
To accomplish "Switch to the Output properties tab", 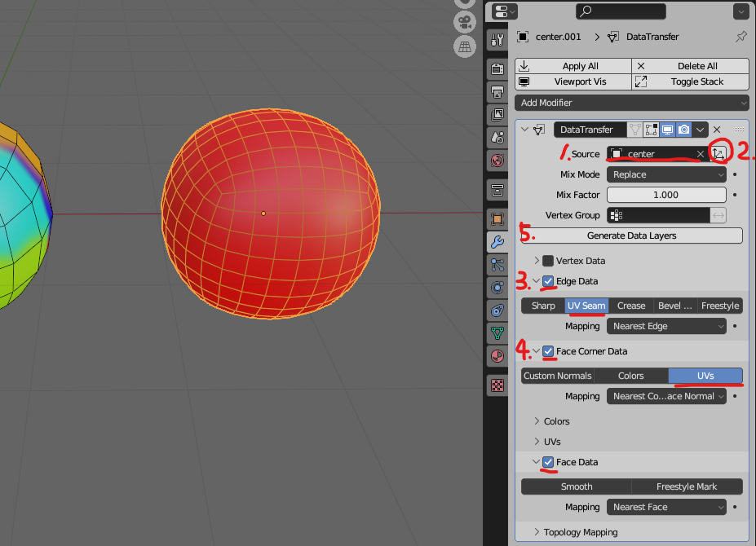I will pyautogui.click(x=497, y=92).
